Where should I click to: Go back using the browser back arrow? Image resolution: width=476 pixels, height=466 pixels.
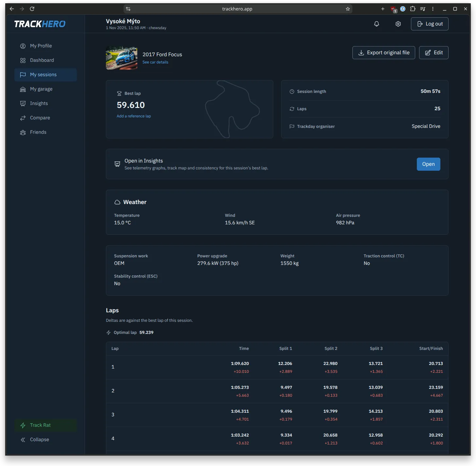coord(12,9)
